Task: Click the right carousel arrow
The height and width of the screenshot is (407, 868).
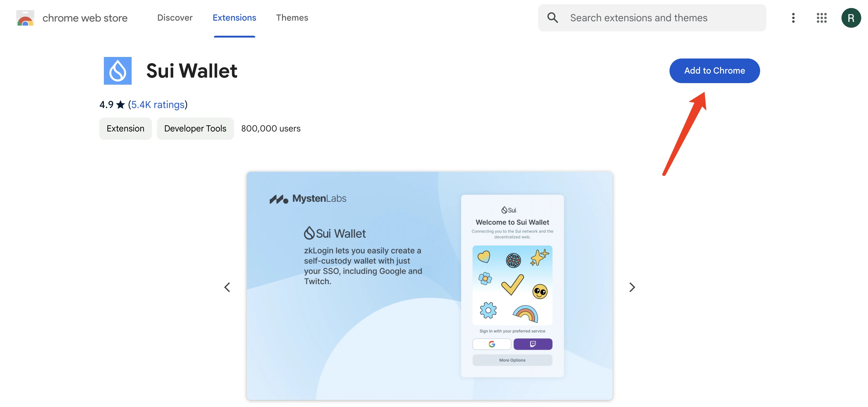Action: point(632,286)
